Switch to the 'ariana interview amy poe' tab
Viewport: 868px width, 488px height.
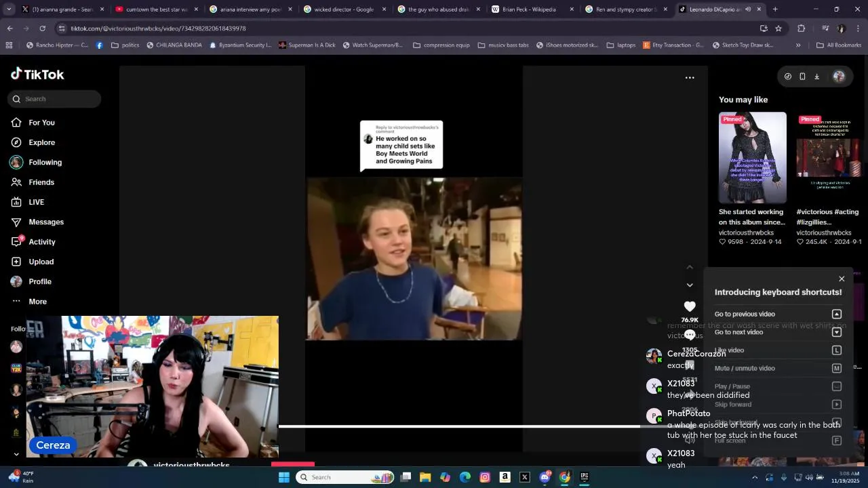[250, 9]
